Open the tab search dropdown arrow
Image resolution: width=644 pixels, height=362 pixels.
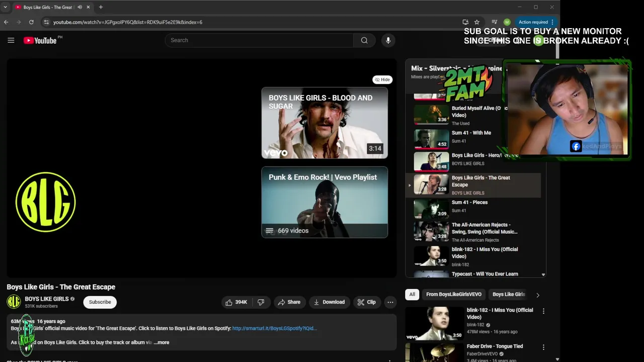pos(5,7)
